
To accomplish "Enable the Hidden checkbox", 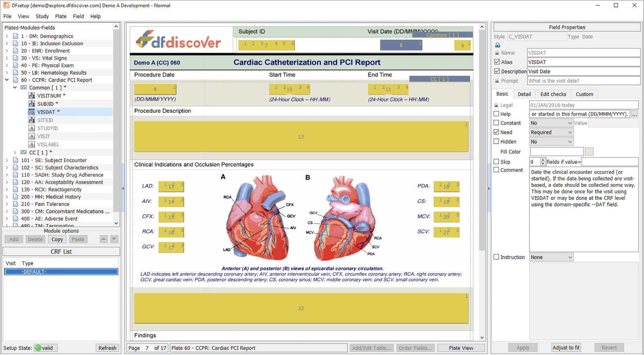I will 496,141.
